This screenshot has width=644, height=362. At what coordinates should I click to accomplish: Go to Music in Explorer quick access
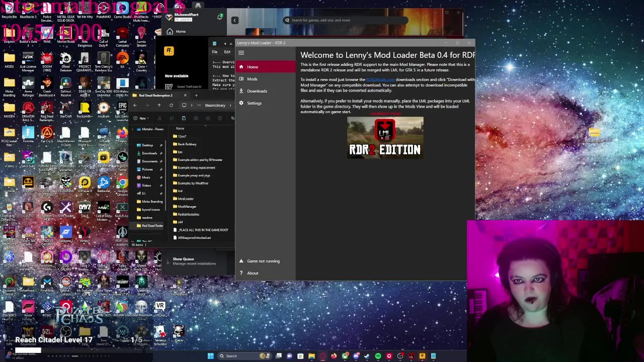(146, 177)
